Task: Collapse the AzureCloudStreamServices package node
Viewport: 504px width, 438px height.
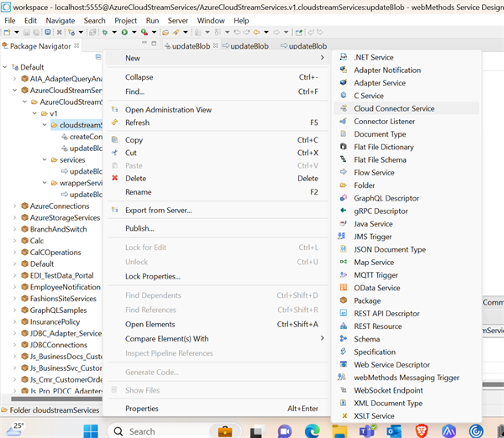Action: coord(15,91)
